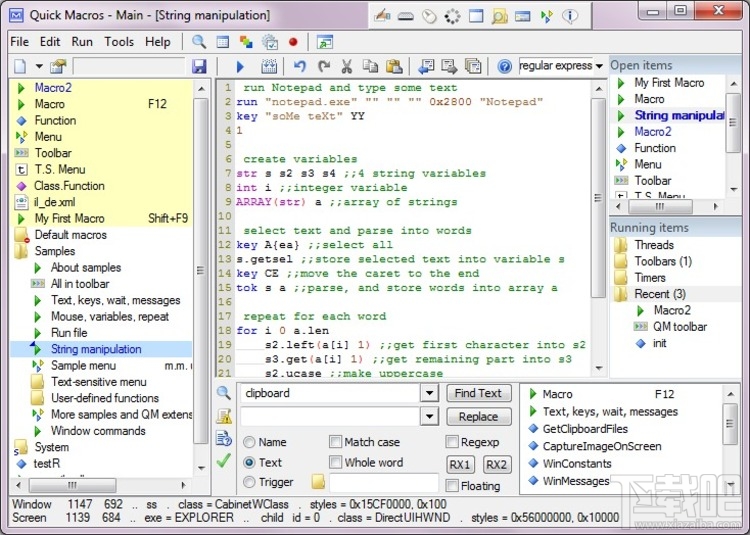Click the RX2 button
This screenshot has width=750, height=535.
pos(496,464)
